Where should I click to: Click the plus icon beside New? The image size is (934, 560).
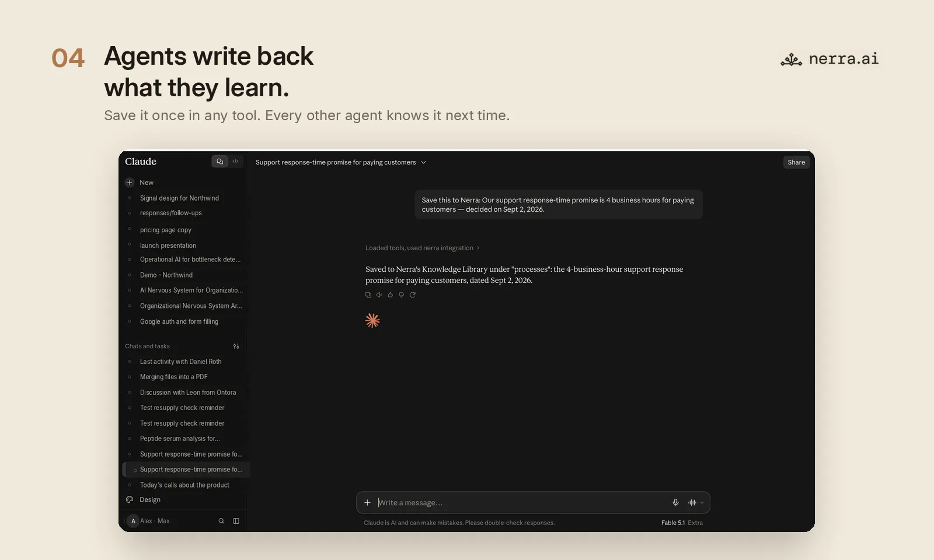tap(130, 183)
